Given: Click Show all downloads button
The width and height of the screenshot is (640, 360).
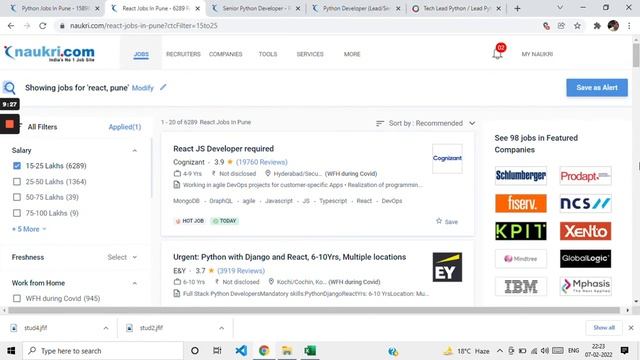Looking at the screenshot, I should click(x=604, y=328).
